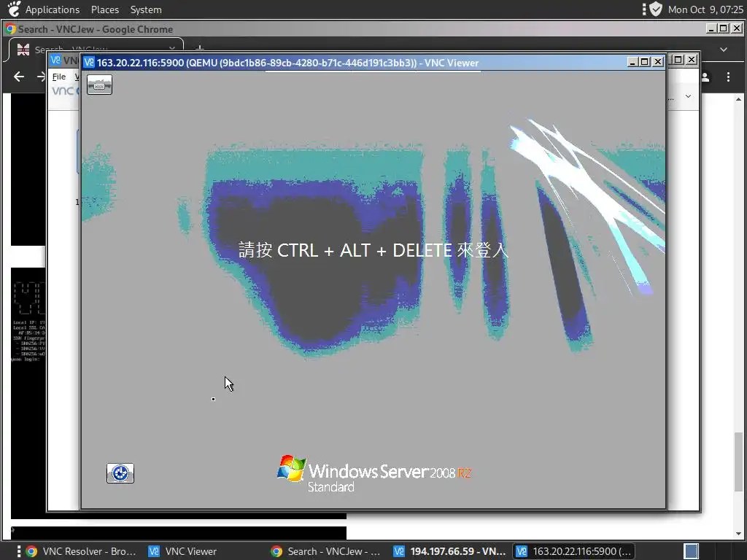747x560 pixels.
Task: Close the 163.20.22.116 VNC Viewer window
Action: point(658,62)
